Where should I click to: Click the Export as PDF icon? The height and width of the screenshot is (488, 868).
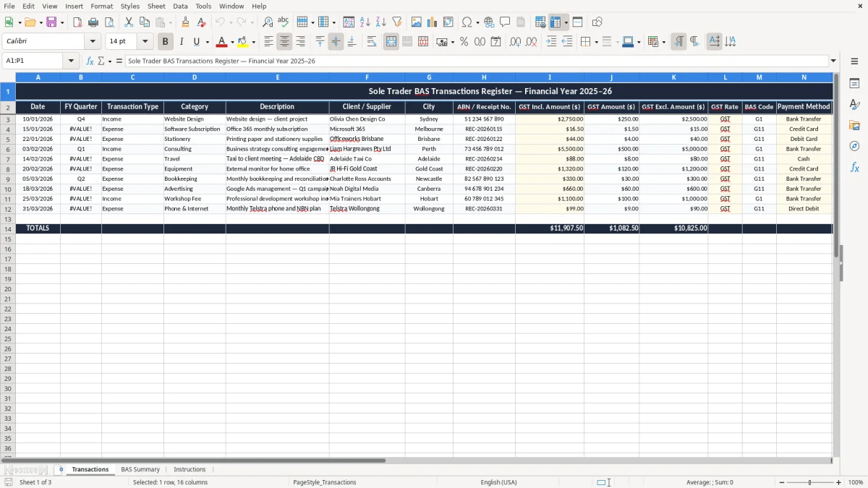(77, 22)
